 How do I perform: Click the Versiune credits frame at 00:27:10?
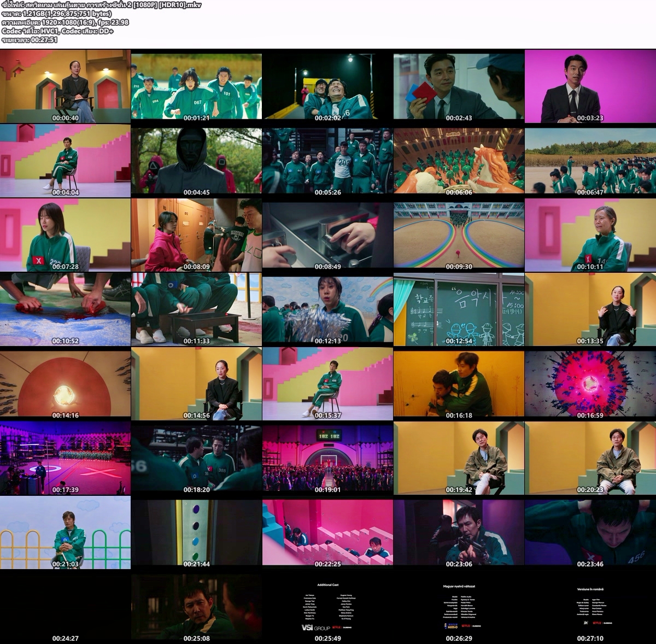[590, 607]
